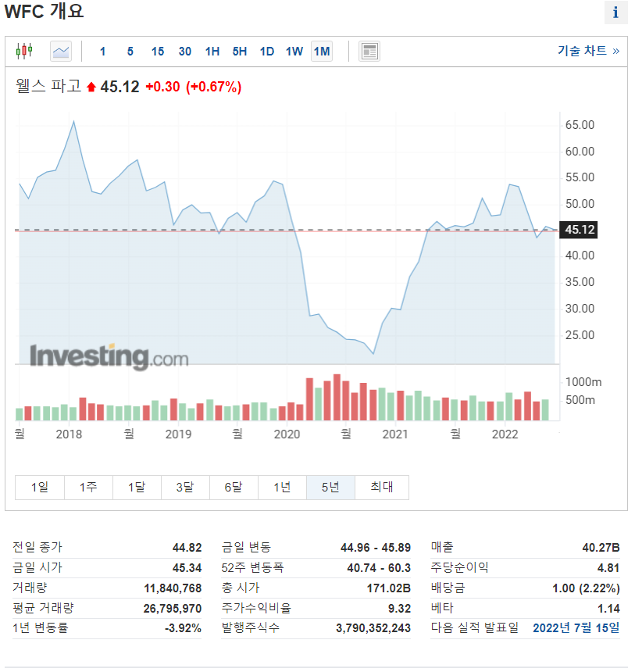Set interval to 5H
Viewport: 635px width, 672px height.
[240, 52]
